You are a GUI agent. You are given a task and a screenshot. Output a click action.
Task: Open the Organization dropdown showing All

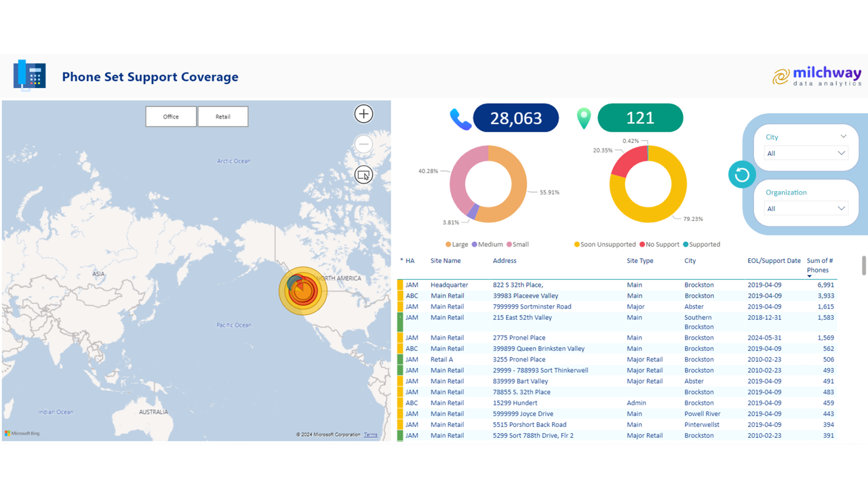pyautogui.click(x=805, y=208)
